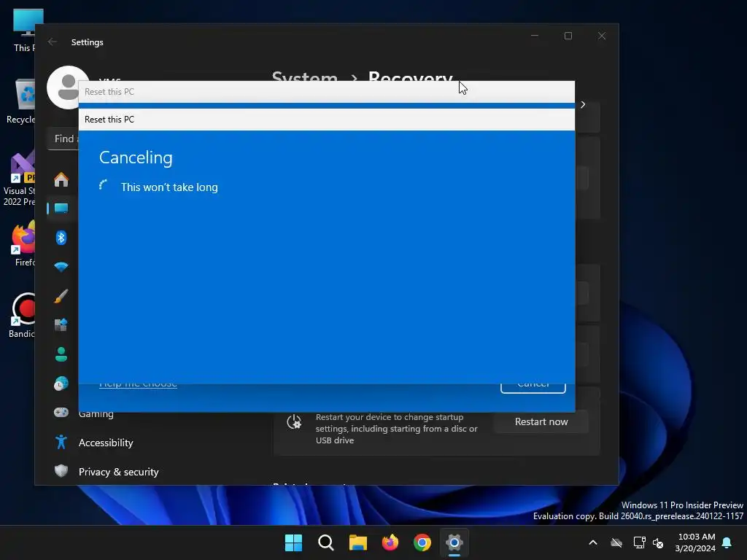Click the Find a setting search box
Image resolution: width=747 pixels, height=560 pixels.
63,139
